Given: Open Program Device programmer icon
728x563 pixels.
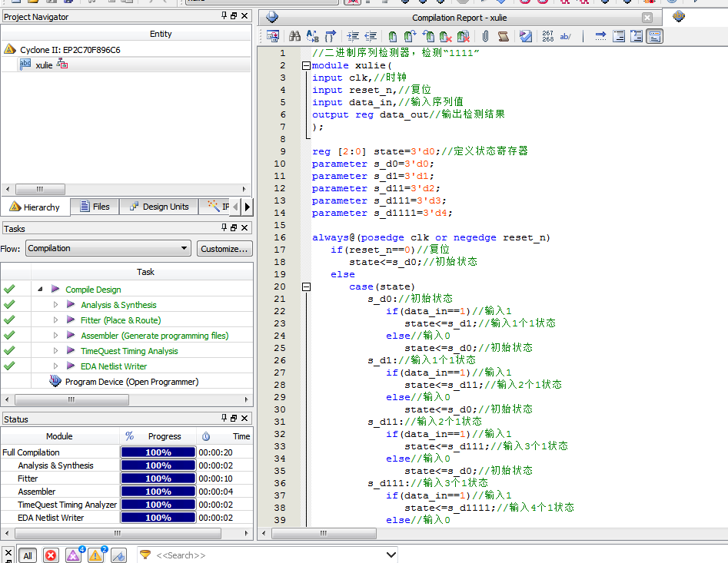Looking at the screenshot, I should [55, 382].
